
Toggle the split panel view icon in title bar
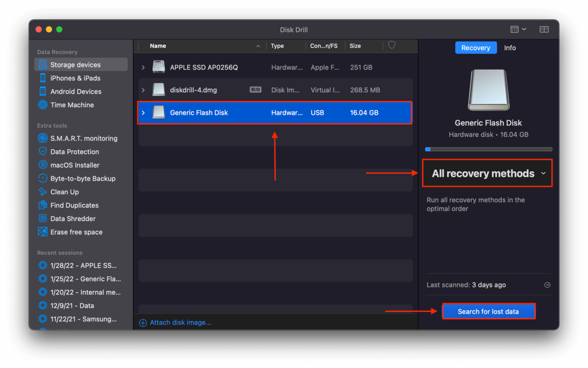coord(544,29)
